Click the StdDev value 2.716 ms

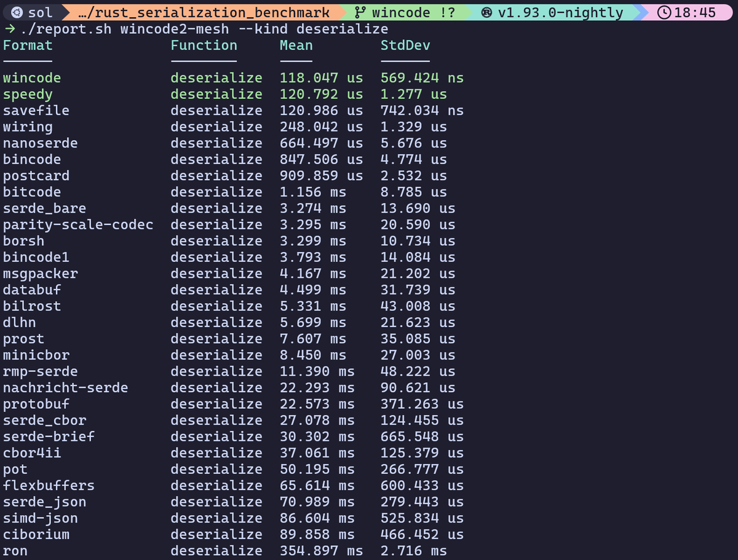pyautogui.click(x=414, y=550)
